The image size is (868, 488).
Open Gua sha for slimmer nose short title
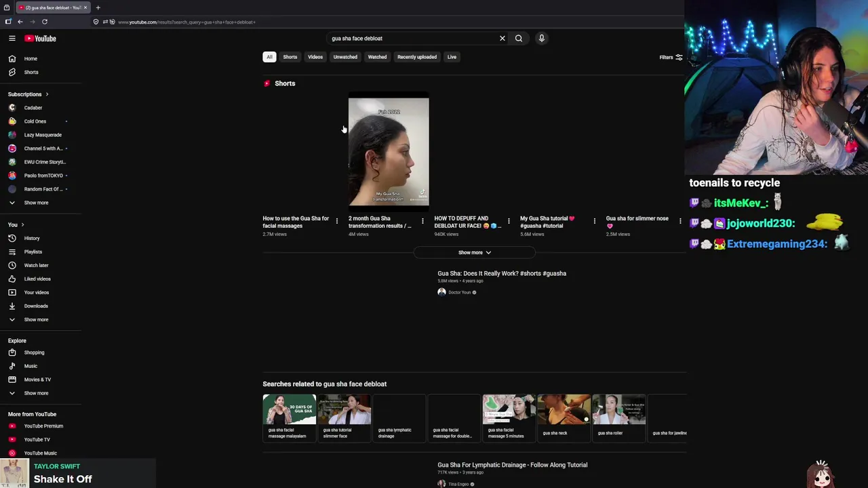[x=637, y=222]
